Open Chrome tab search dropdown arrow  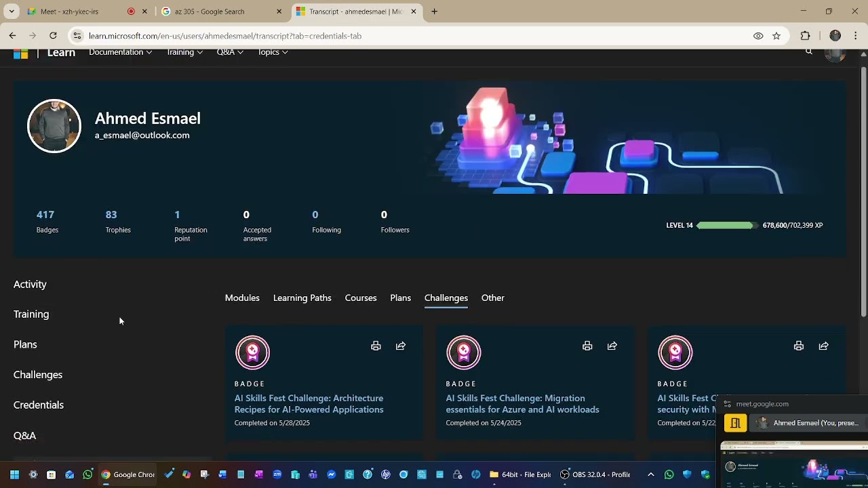pos(12,12)
